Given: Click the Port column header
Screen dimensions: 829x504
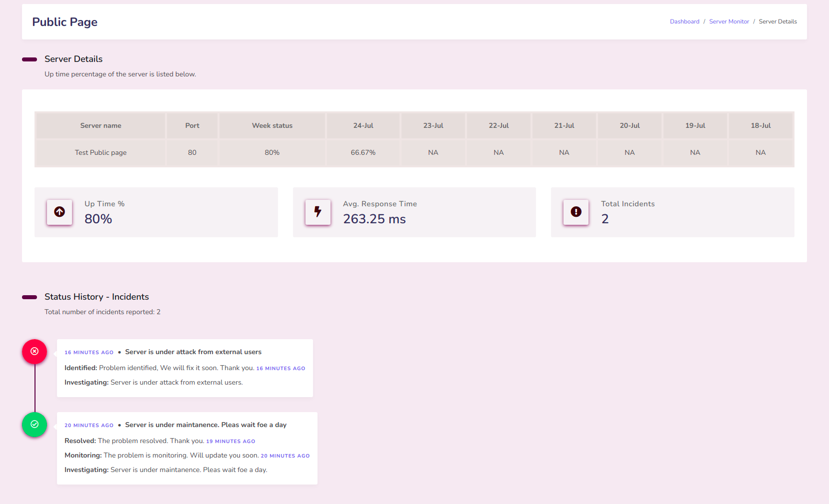Looking at the screenshot, I should [x=192, y=125].
